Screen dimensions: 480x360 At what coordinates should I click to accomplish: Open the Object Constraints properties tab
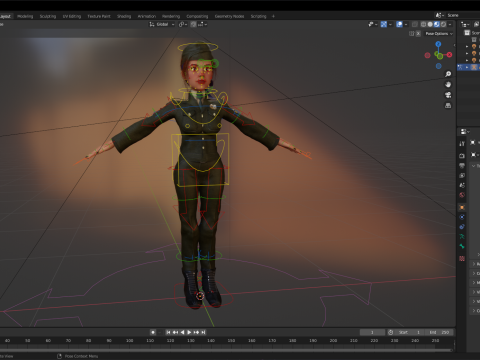(462, 227)
